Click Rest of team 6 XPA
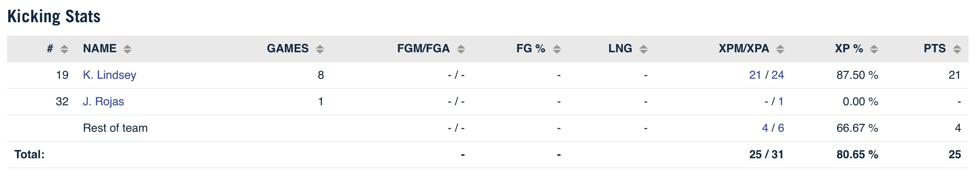The image size is (980, 179). 781,128
